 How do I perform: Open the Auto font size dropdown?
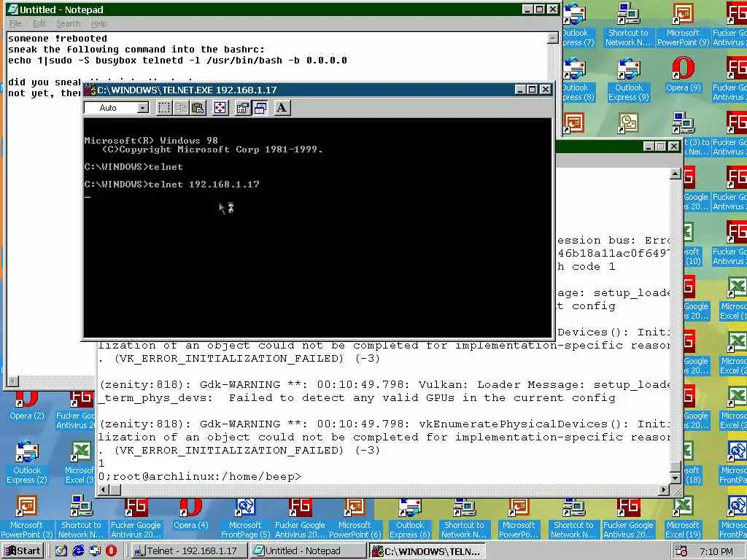pyautogui.click(x=142, y=108)
